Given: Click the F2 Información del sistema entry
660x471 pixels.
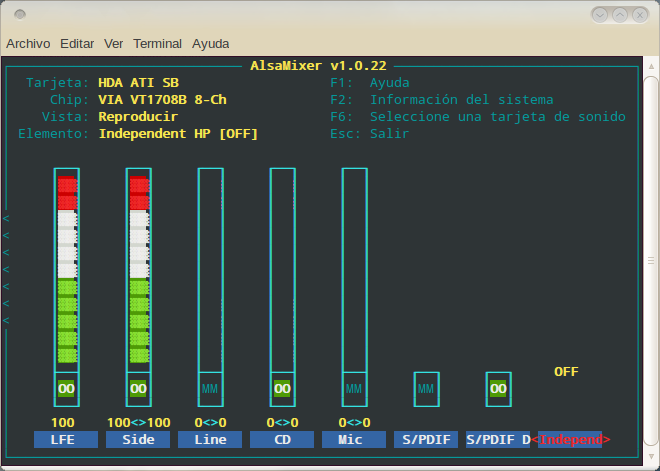Looking at the screenshot, I should [442, 100].
